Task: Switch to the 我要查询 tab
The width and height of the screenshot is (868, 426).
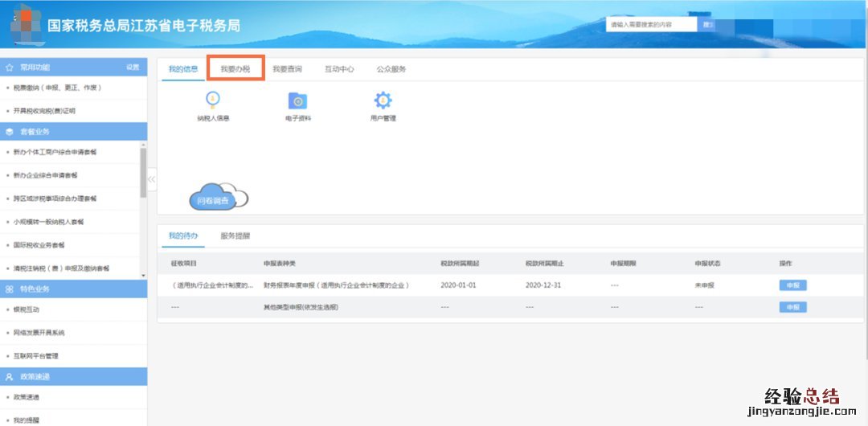Action: [287, 69]
